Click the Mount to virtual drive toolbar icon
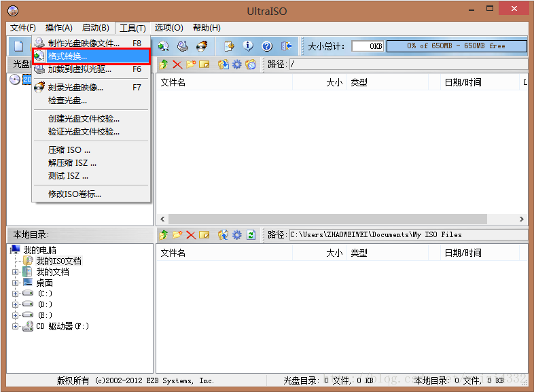The image size is (534, 392). 183,46
